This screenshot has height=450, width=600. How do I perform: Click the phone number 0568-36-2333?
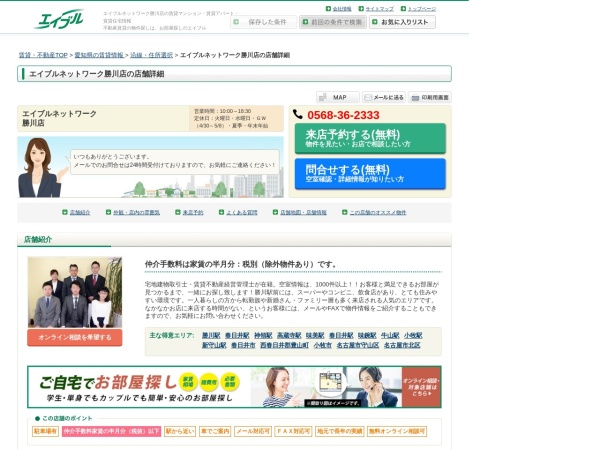coord(343,115)
